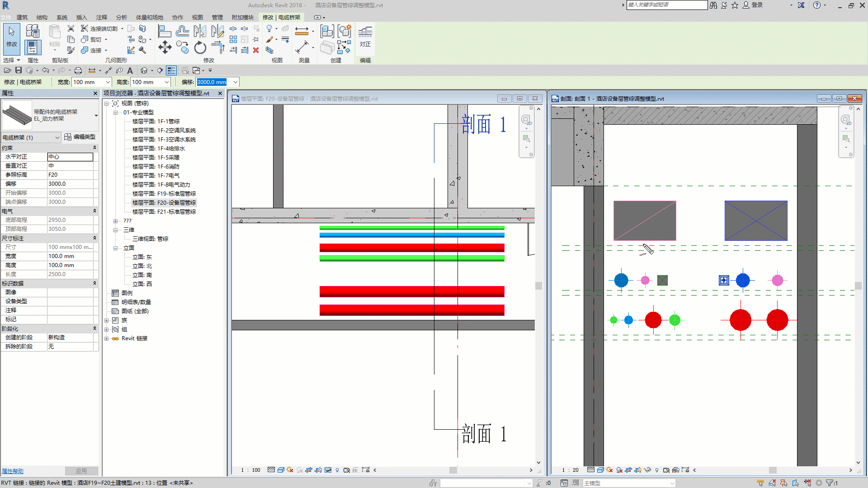Open the Type Properties icon in ribbon
Viewport: 868px width, 488px height.
coord(33,31)
